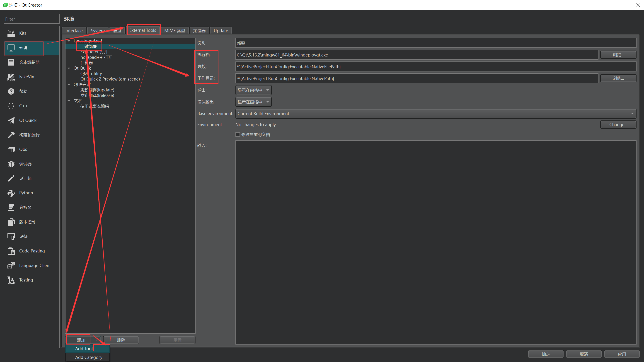
Task: Choose Add Tool from the menu
Action: coord(87,348)
